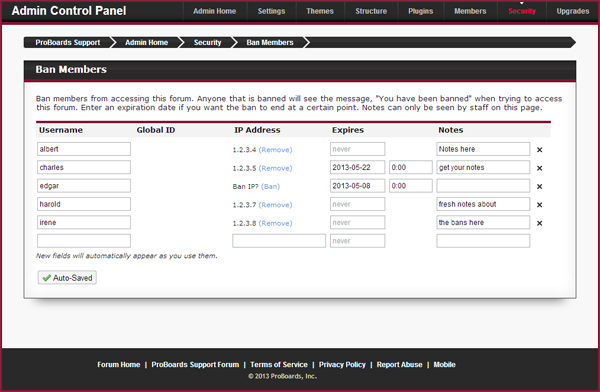Open the Themes menu
The image size is (600, 392).
click(320, 11)
